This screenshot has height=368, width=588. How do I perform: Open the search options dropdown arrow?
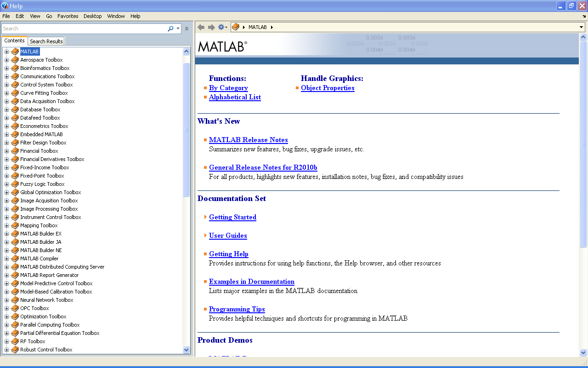coord(178,29)
